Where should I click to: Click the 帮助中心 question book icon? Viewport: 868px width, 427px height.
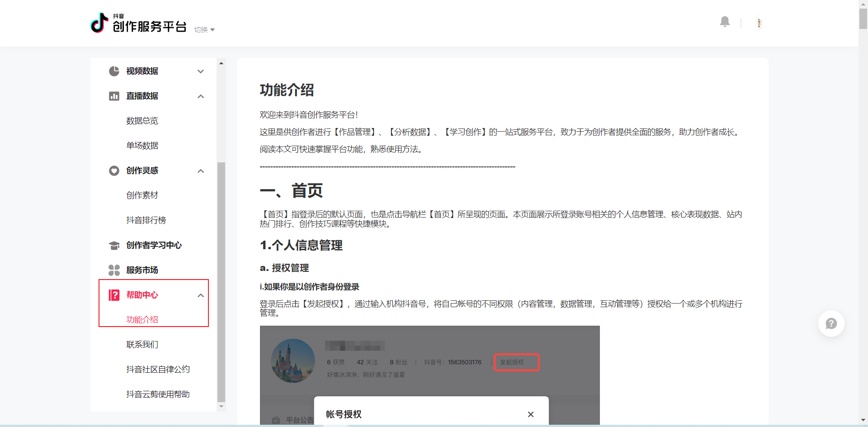coord(114,295)
